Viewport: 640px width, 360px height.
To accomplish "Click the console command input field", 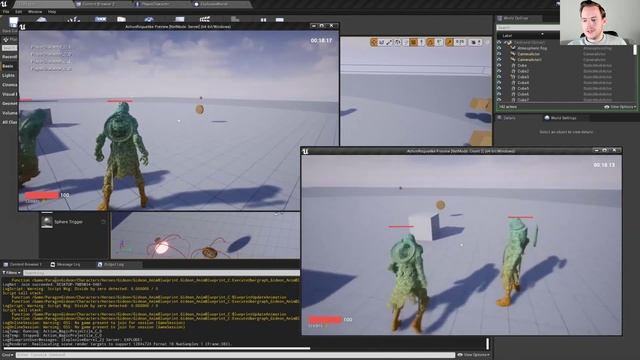I will 235,355.
